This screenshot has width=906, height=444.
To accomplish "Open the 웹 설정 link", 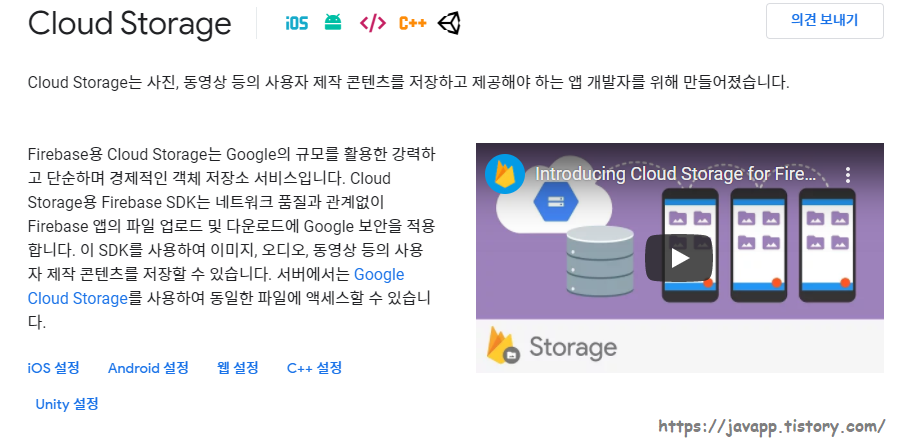I will pos(237,368).
